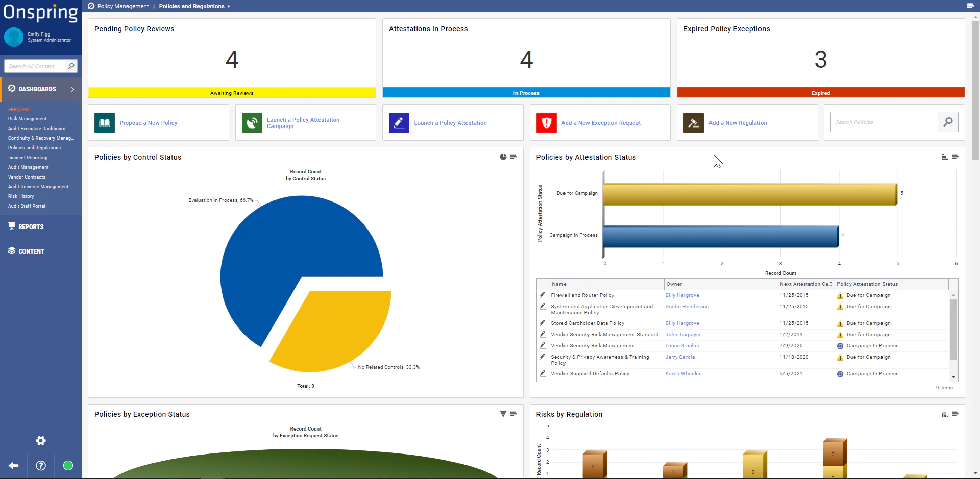Click the red Expired bar

coord(821,93)
